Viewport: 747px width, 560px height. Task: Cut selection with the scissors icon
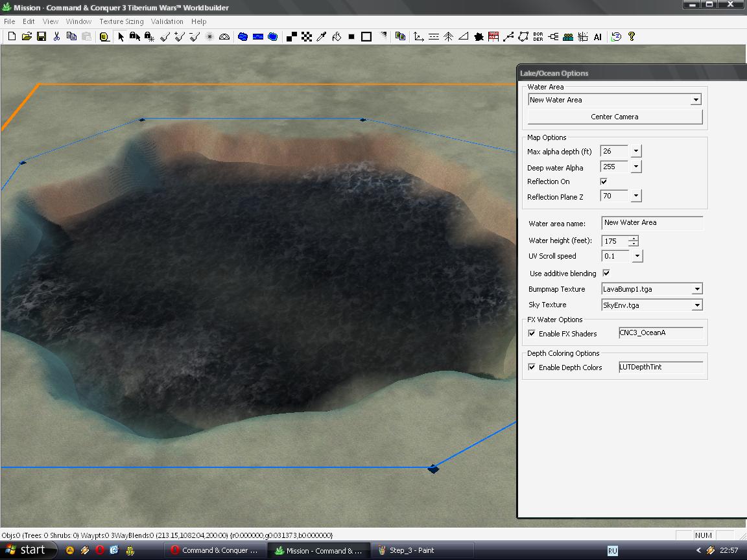[x=56, y=37]
